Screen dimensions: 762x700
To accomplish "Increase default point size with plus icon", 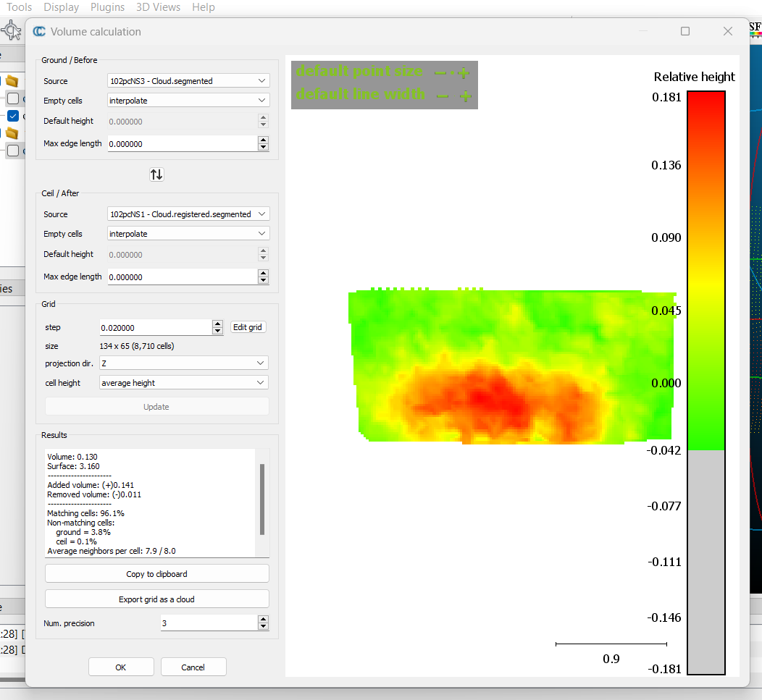I will (464, 72).
